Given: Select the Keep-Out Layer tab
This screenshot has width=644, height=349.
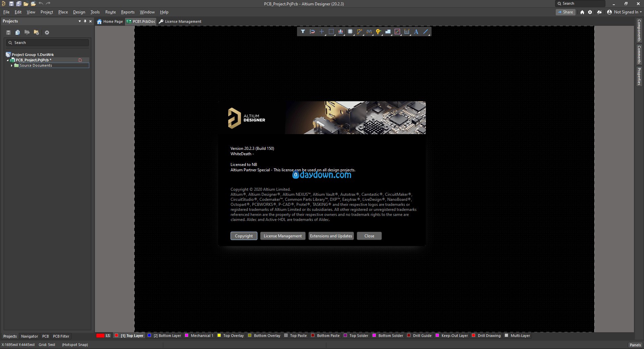Looking at the screenshot, I should pyautogui.click(x=452, y=336).
